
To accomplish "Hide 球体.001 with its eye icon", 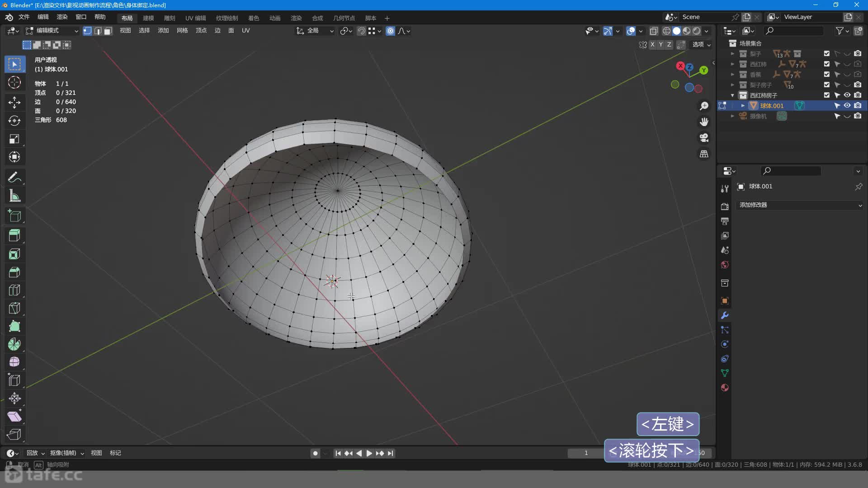I will [847, 106].
